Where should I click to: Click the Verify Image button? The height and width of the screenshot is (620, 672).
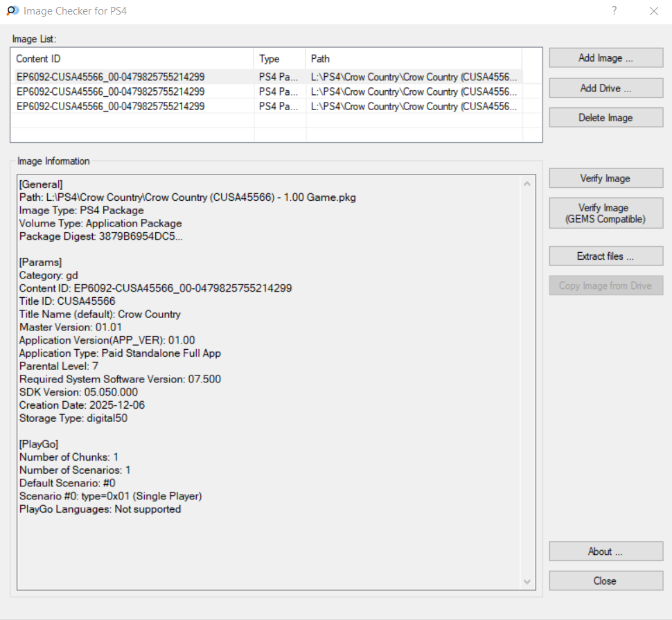[x=605, y=179]
